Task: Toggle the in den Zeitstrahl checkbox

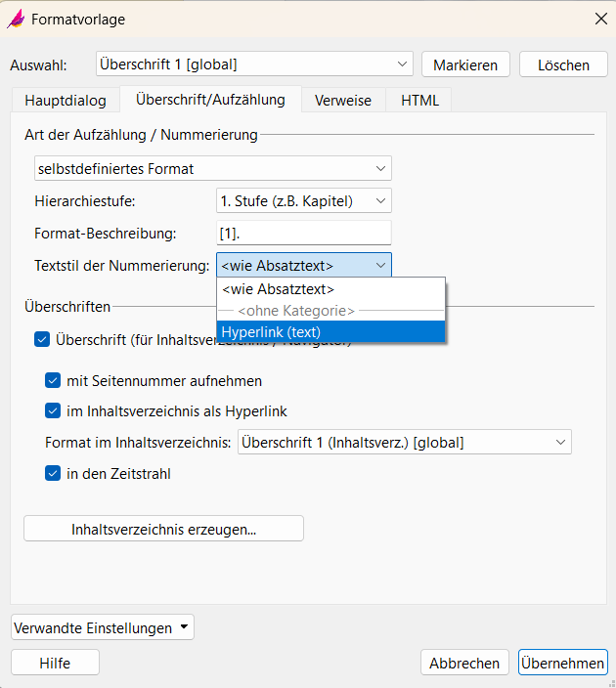Action: click(x=53, y=474)
